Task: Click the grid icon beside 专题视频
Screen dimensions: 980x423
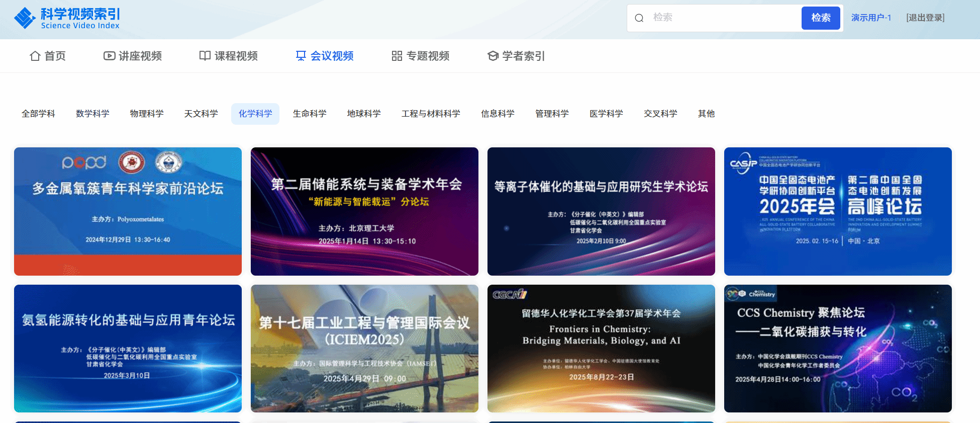Action: (x=397, y=56)
